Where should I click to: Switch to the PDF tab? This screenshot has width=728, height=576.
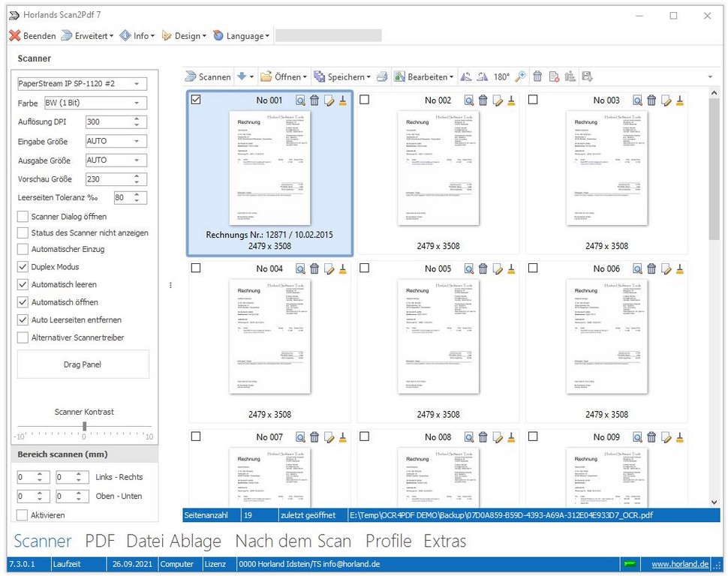point(99,541)
